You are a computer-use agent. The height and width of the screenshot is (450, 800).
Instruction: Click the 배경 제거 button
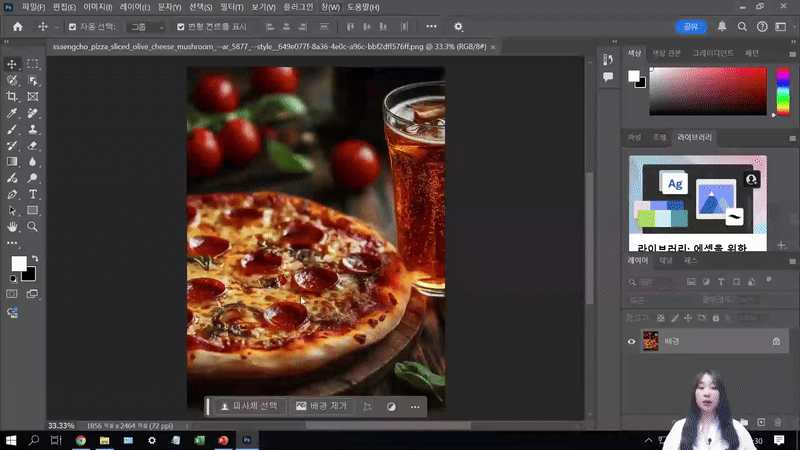click(x=322, y=407)
